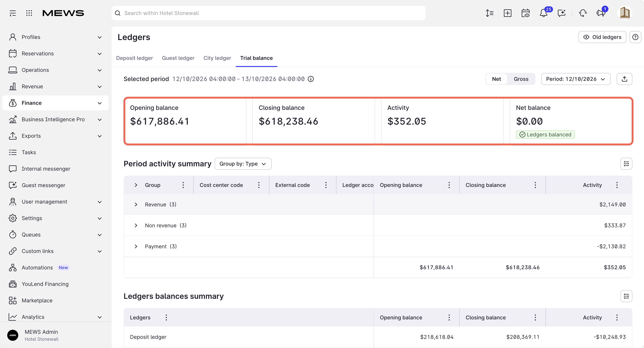Click the export upload icon button
644x348 pixels.
[x=625, y=79]
